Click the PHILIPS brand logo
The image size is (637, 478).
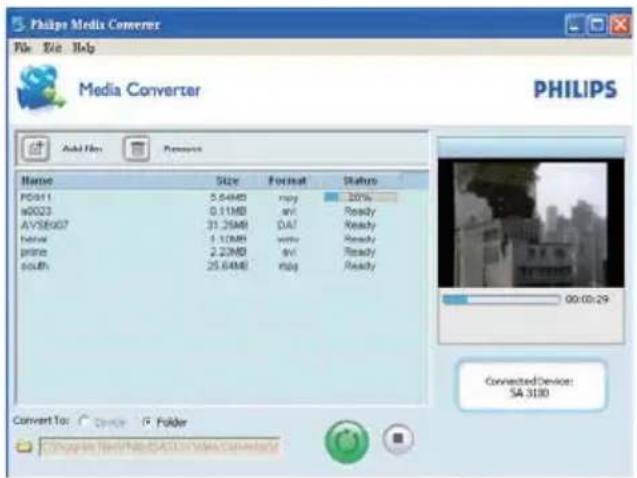click(575, 89)
